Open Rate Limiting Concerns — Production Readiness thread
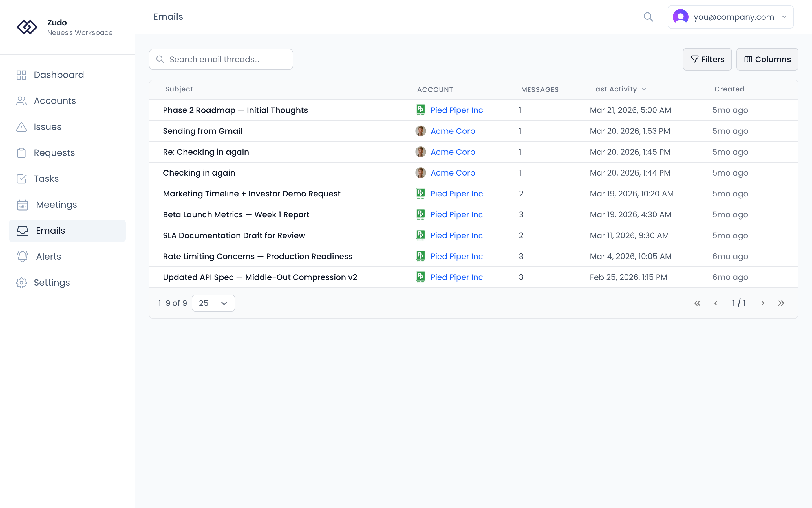This screenshot has height=508, width=812. (x=257, y=256)
